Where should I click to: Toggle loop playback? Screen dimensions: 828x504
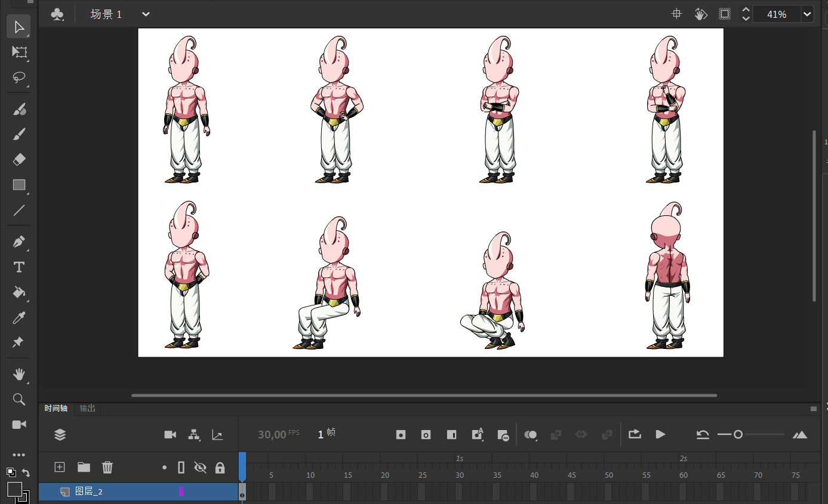tap(635, 435)
